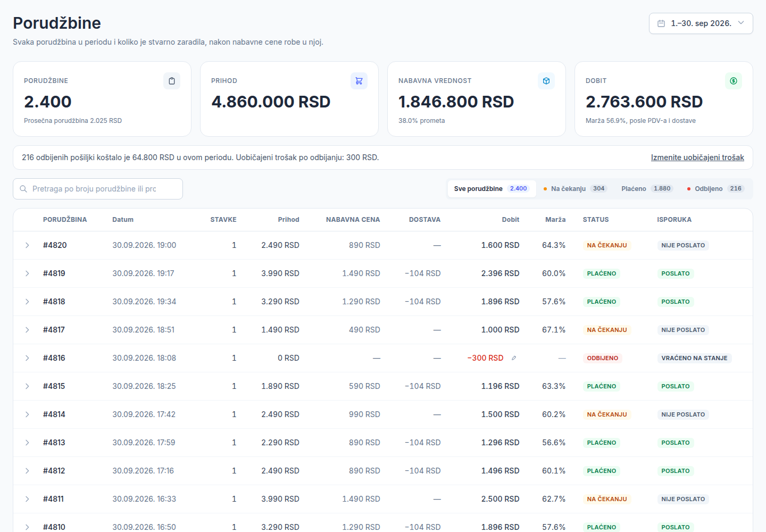Click VRAĆENO NA STANJE badge
Viewport: 766px width, 532px height.
click(x=694, y=358)
